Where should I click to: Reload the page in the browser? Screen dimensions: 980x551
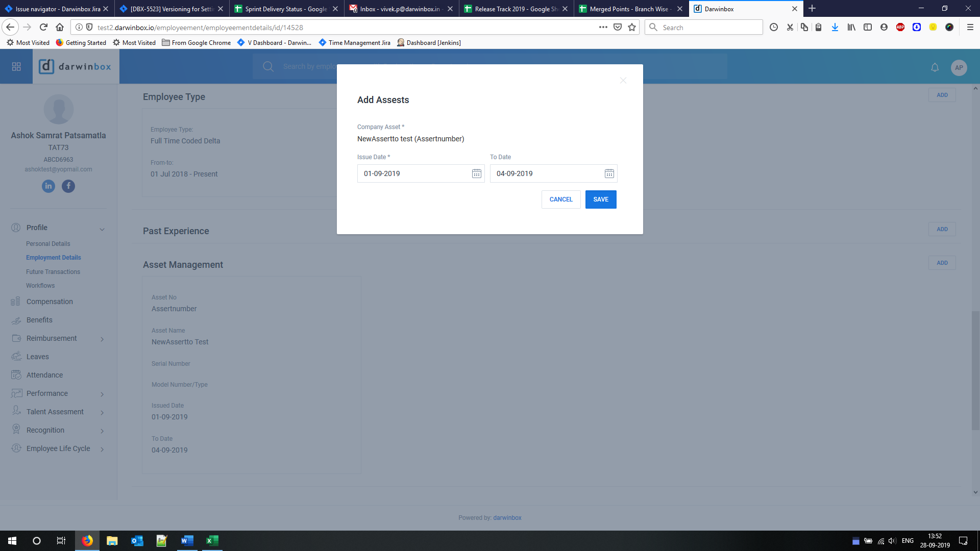click(43, 28)
